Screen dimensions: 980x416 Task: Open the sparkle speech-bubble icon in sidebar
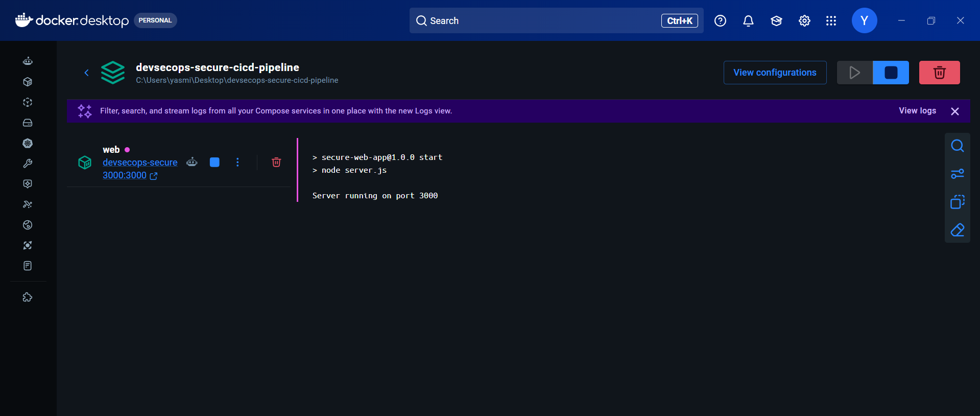click(28, 184)
